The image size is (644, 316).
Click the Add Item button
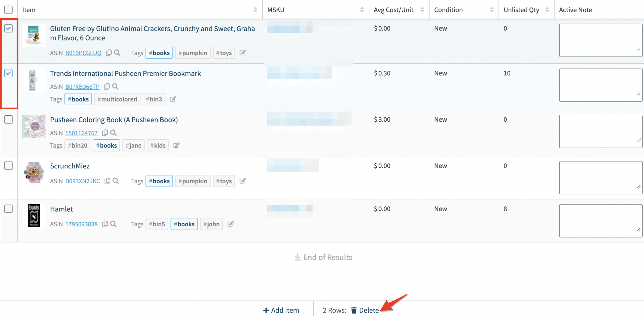point(281,310)
